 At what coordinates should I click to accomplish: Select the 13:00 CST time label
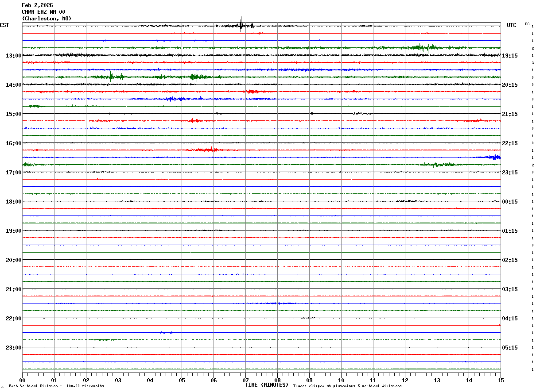coord(13,56)
